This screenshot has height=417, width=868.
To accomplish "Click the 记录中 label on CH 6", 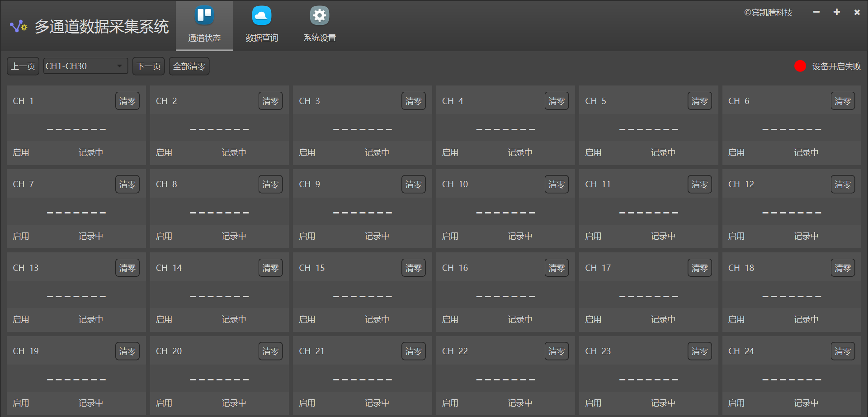I will click(x=807, y=152).
